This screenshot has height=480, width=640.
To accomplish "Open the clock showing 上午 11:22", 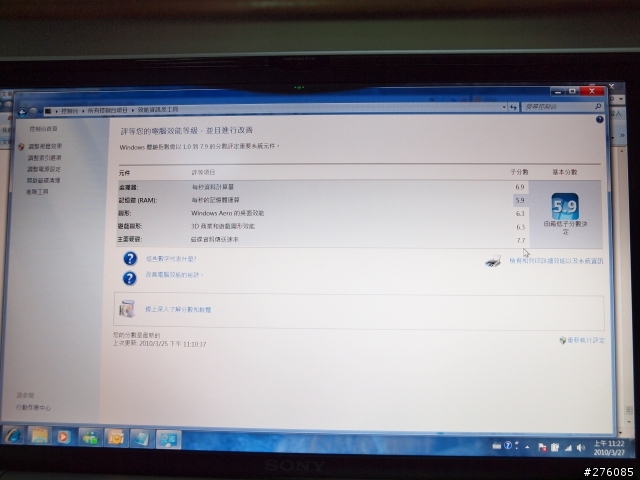I will tap(609, 448).
